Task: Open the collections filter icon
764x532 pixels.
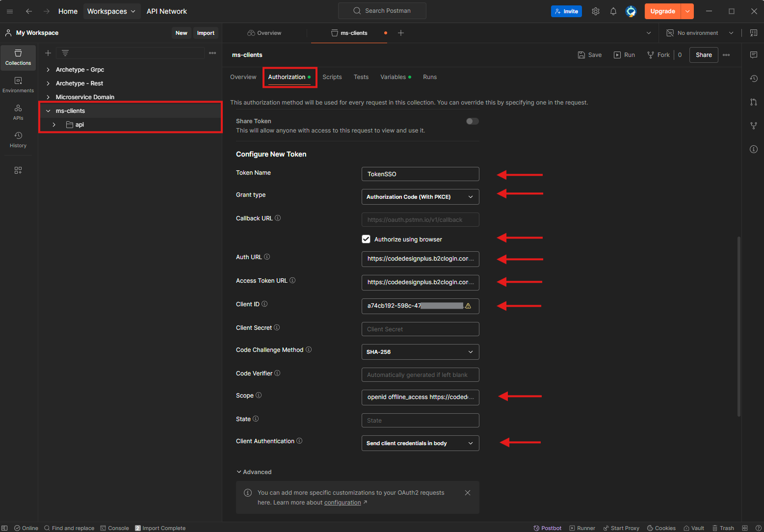Action: pos(65,53)
